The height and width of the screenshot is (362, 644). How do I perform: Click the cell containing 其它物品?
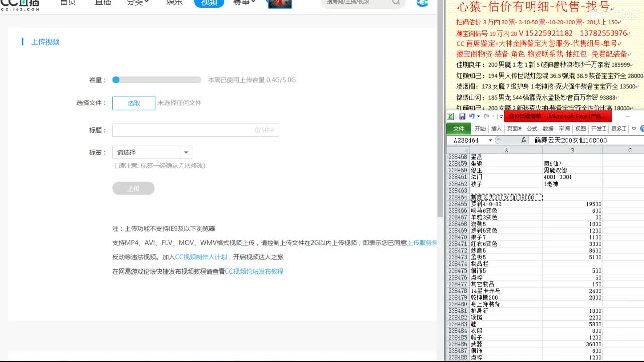pos(506,284)
